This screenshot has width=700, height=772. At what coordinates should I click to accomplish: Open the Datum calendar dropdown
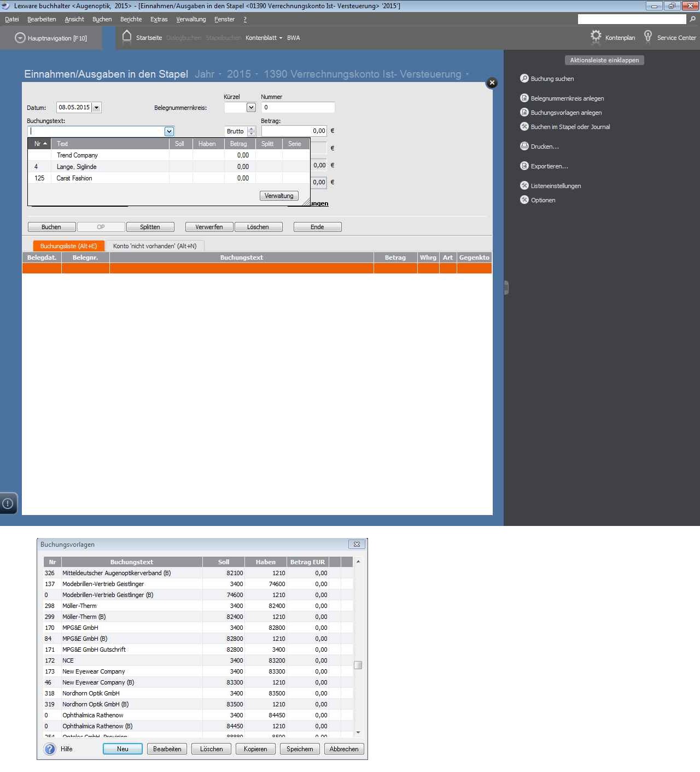pyautogui.click(x=96, y=108)
